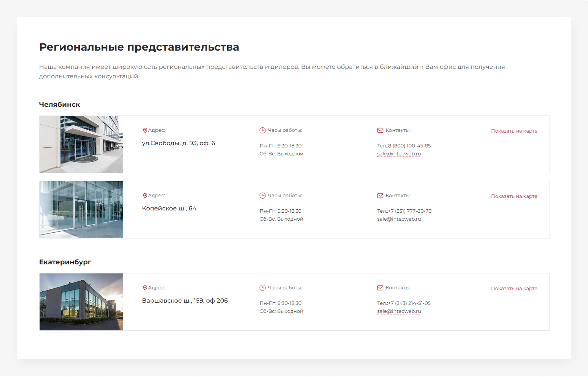Open map for the ул.Свободы, д. 93 office
Viewport: 588px width, 377px height.
(x=514, y=131)
